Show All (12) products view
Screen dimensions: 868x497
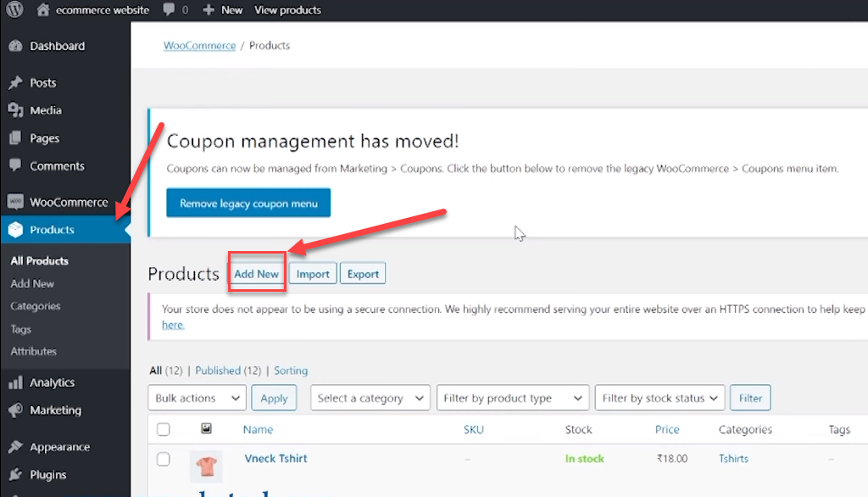(x=165, y=370)
